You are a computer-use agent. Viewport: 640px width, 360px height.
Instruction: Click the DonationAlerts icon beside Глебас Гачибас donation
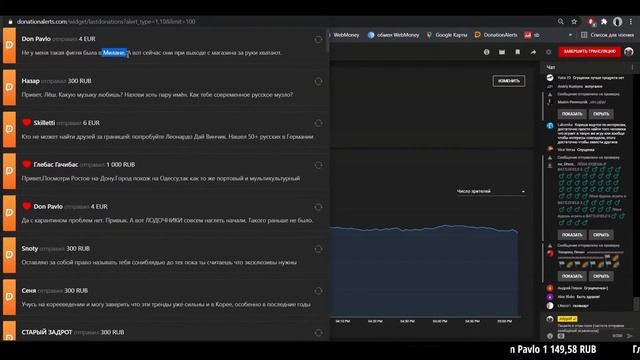pos(9,171)
